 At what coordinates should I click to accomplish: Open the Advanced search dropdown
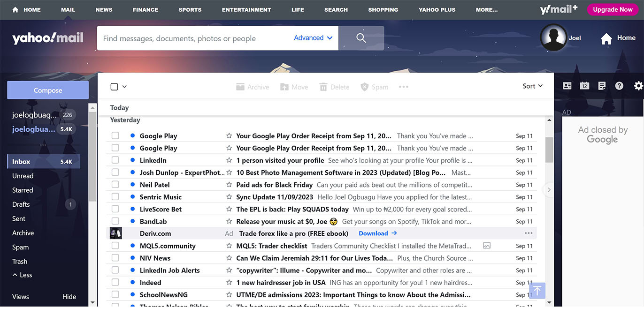pyautogui.click(x=313, y=38)
